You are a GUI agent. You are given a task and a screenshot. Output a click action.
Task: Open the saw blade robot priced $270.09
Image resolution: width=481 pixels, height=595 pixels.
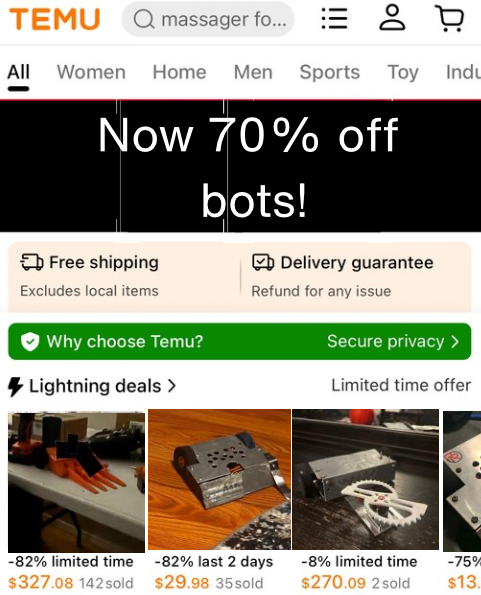pos(365,479)
